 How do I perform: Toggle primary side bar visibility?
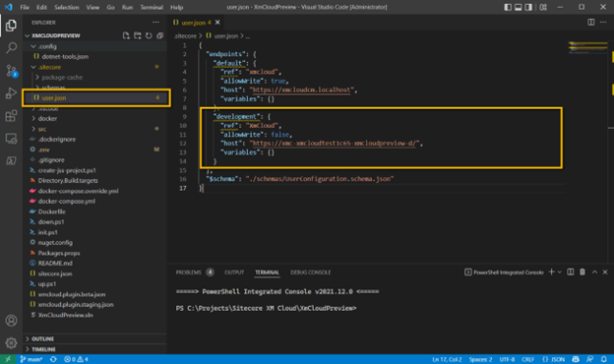coord(508,7)
